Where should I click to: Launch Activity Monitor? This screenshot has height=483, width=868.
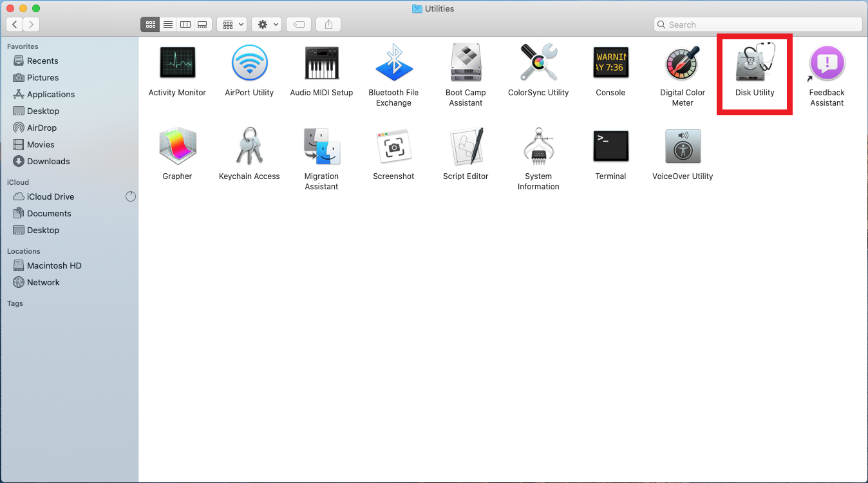coord(177,64)
